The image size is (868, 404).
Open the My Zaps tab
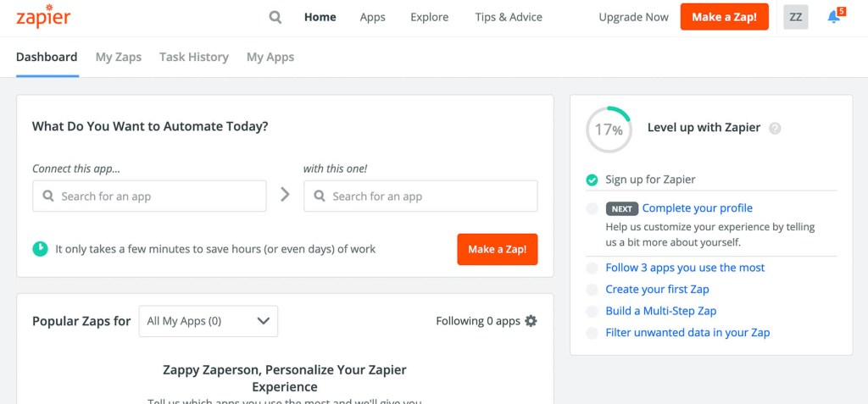(119, 57)
